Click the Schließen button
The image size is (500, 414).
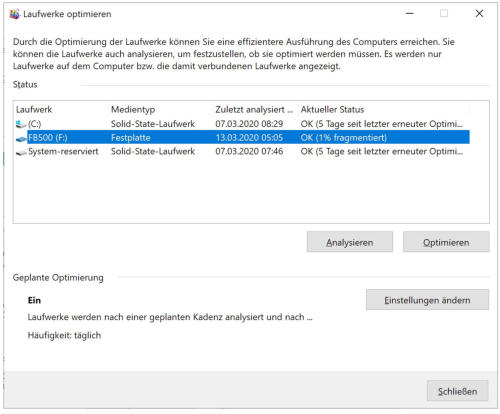pyautogui.click(x=457, y=391)
